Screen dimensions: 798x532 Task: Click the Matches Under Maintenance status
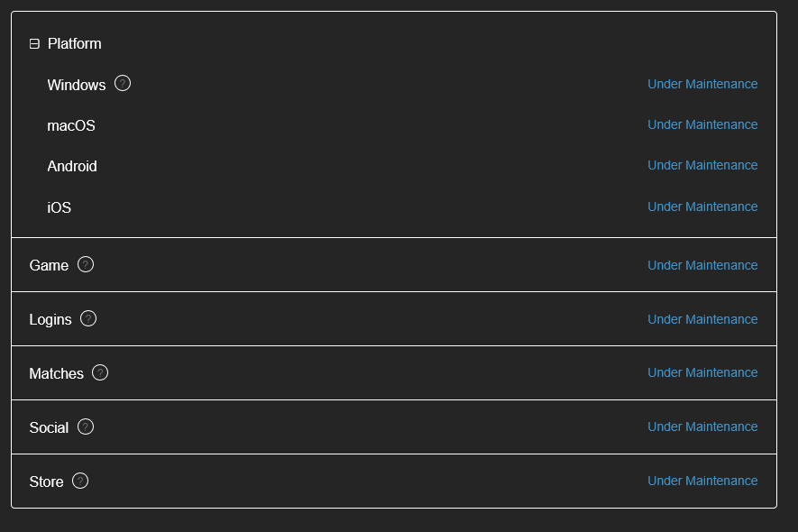tap(702, 372)
